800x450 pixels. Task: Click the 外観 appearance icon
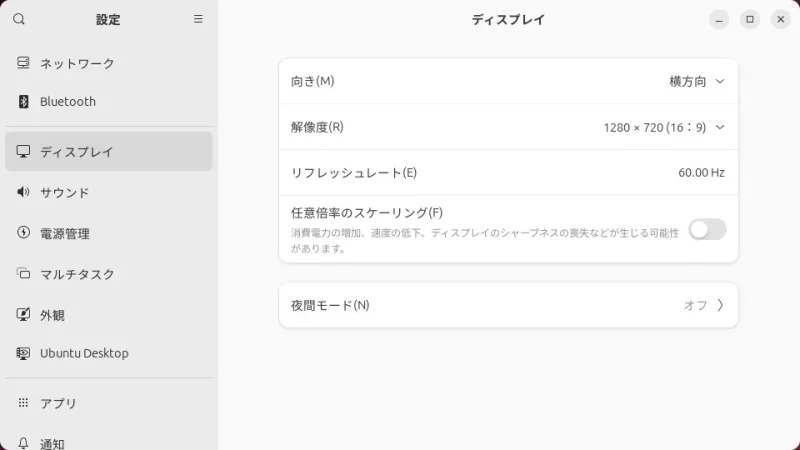coord(24,314)
